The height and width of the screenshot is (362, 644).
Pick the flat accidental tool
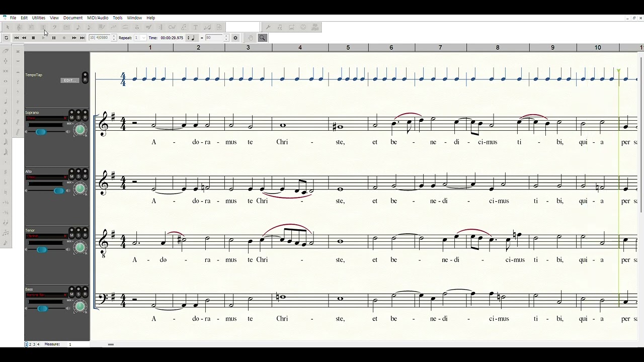[x=6, y=182]
